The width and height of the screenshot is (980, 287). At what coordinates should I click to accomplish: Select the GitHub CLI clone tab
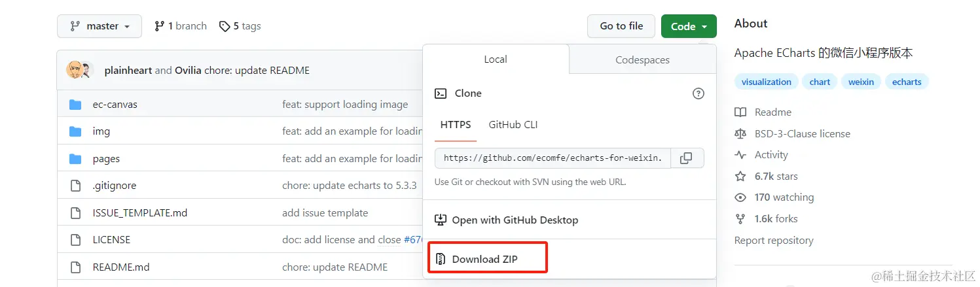(x=513, y=124)
